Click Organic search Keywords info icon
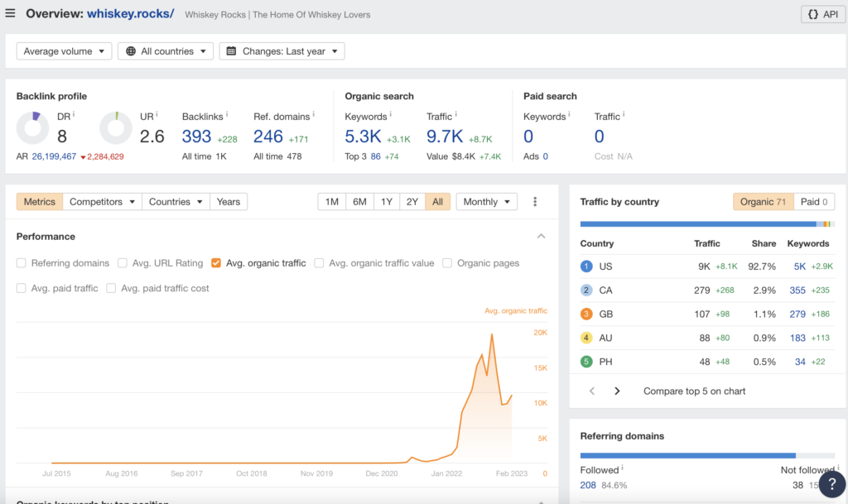The height and width of the screenshot is (504, 848). tap(391, 114)
